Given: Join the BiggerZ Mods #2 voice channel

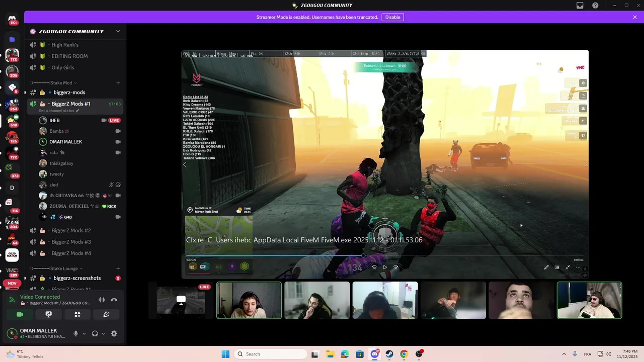Looking at the screenshot, I should (x=75, y=230).
